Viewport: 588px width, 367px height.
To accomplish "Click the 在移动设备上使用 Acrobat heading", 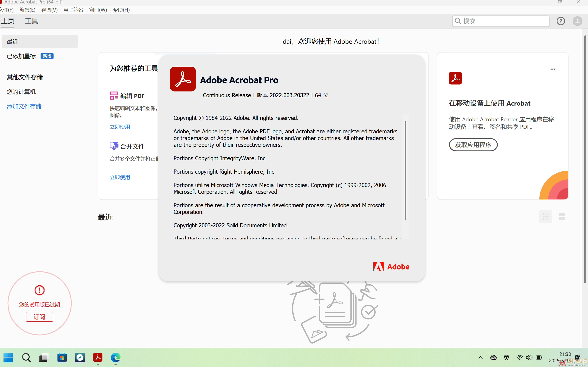I will click(489, 103).
